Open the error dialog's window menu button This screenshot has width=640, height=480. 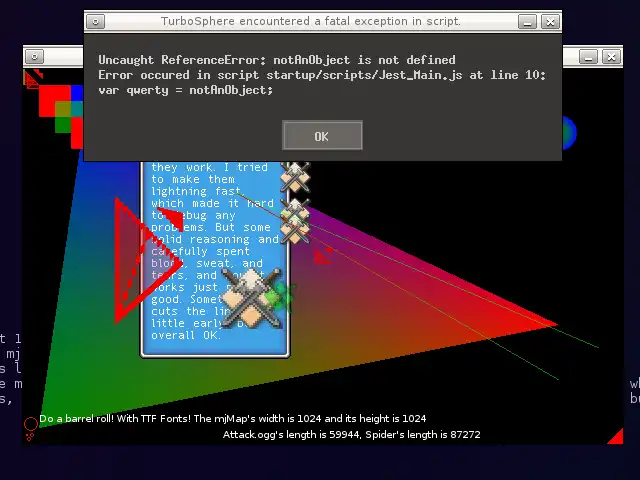pos(96,21)
